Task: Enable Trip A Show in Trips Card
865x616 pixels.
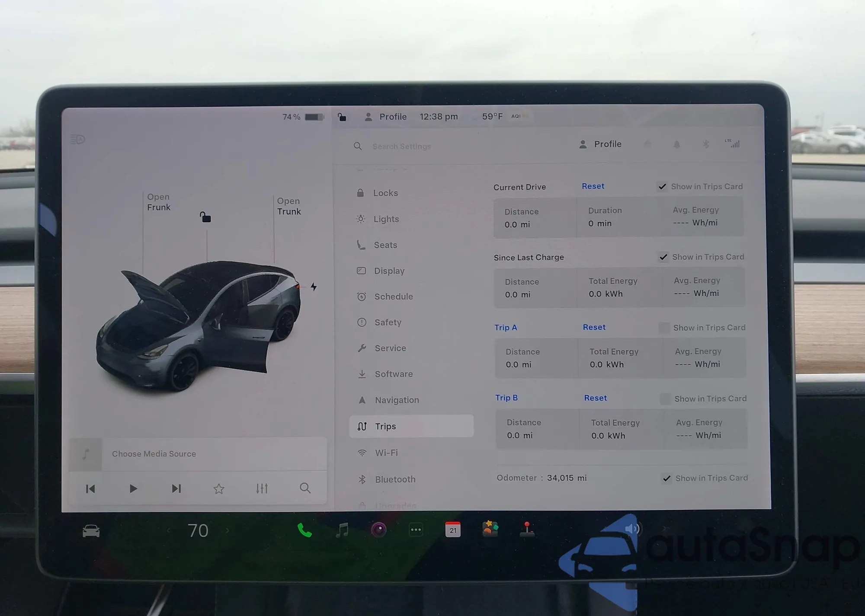Action: click(664, 328)
